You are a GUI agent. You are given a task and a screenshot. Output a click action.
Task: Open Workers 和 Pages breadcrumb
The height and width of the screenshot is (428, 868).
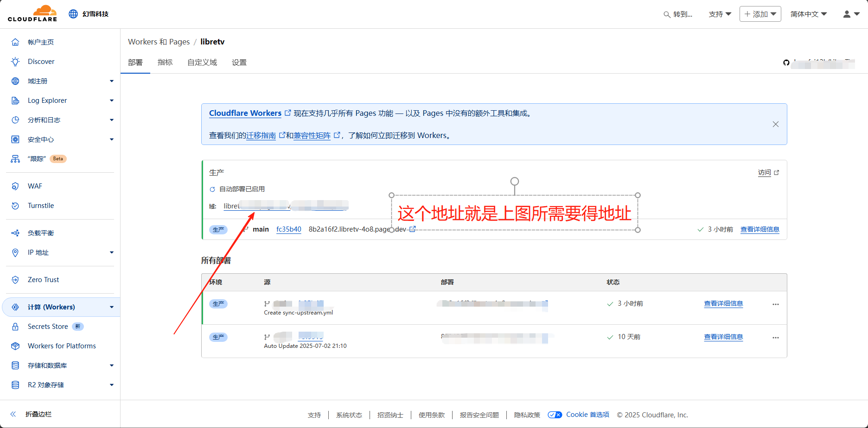tap(159, 42)
